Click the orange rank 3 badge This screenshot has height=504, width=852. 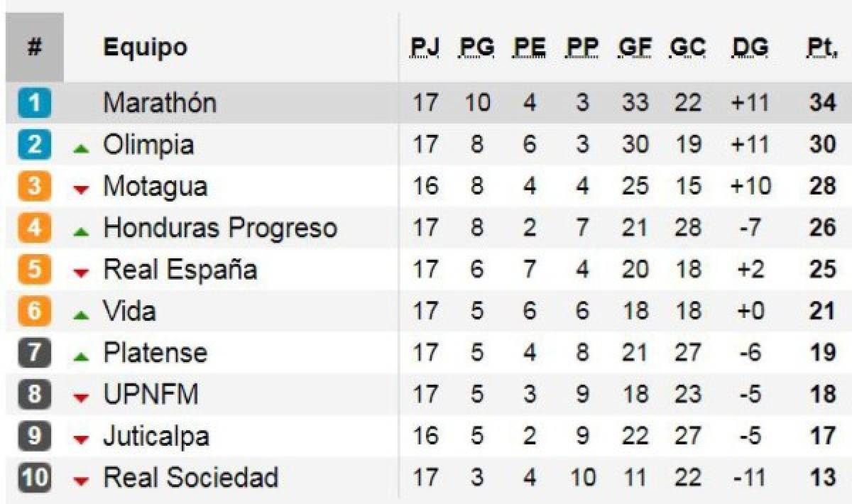pos(34,187)
